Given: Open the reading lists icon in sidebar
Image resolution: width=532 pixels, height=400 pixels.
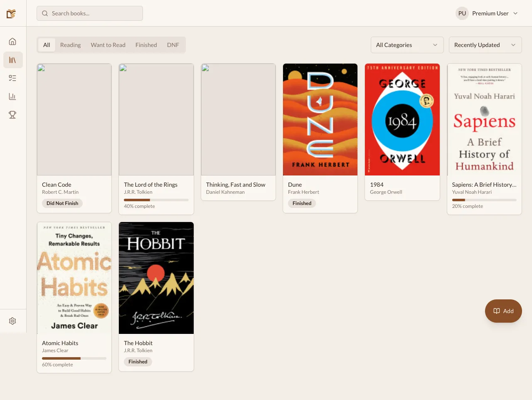Looking at the screenshot, I should [12, 78].
